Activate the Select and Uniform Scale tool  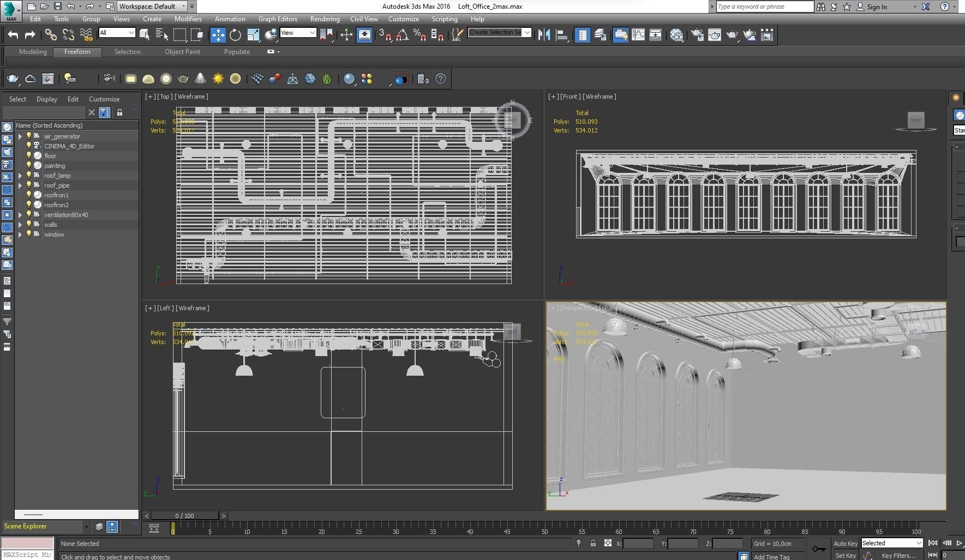(x=253, y=35)
